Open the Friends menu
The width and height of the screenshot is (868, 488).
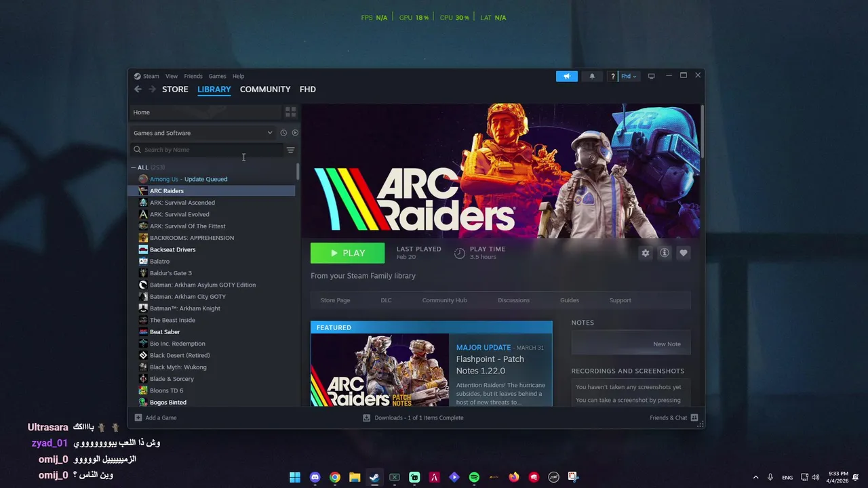click(x=193, y=77)
